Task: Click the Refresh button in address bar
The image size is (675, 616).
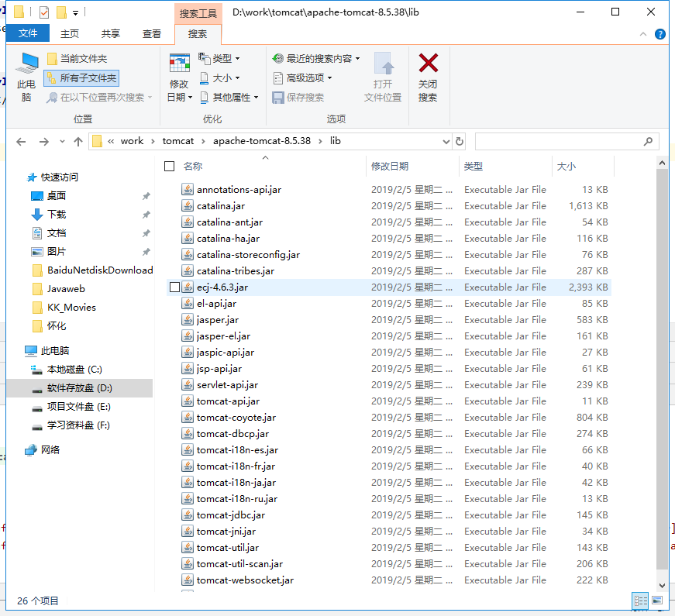Action: click(x=460, y=141)
